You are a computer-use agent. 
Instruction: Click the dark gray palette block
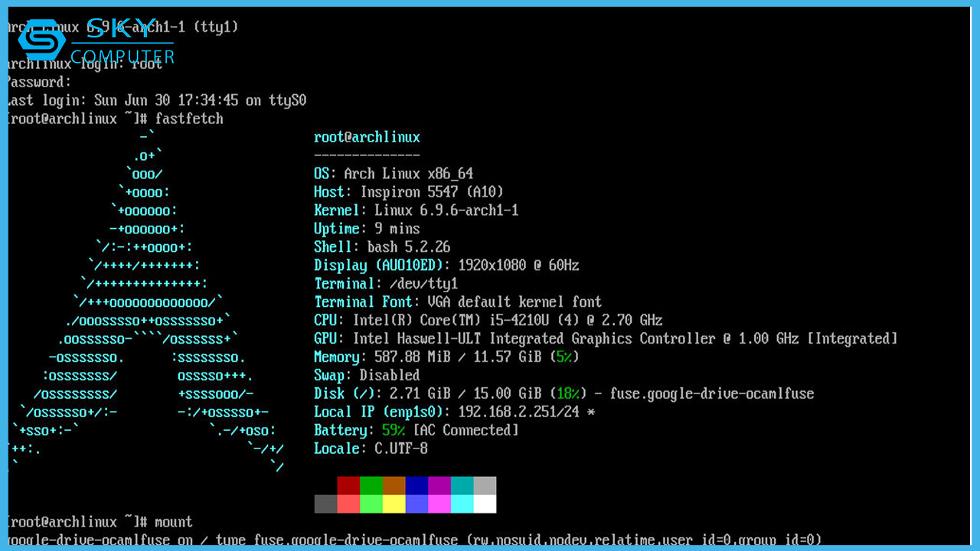tap(325, 504)
